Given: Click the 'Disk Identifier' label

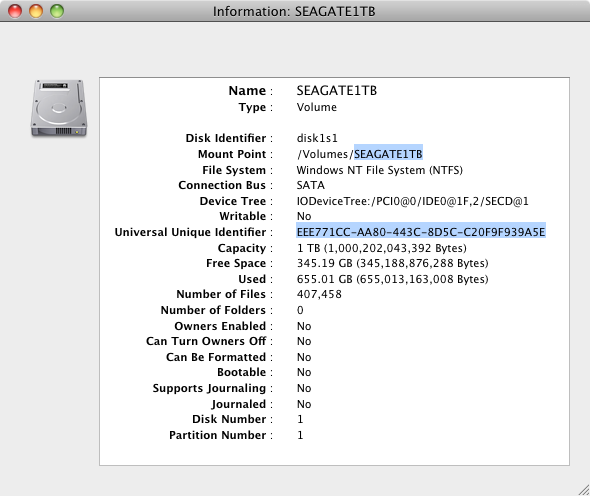Looking at the screenshot, I should pos(226,138).
